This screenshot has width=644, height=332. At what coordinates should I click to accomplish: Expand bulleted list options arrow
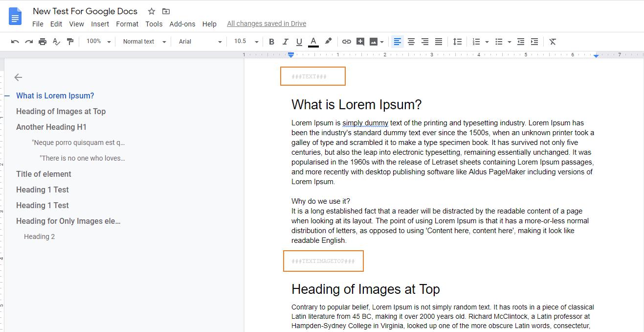point(509,42)
